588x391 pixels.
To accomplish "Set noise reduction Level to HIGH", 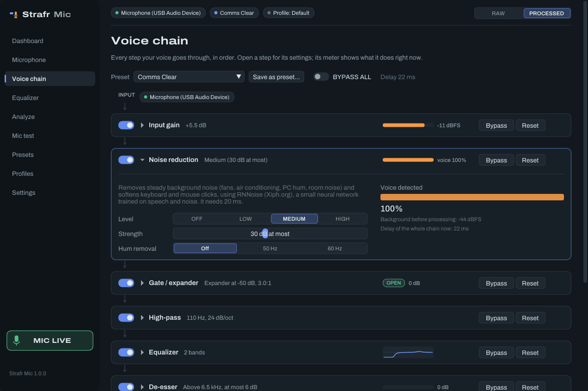I will (x=343, y=219).
